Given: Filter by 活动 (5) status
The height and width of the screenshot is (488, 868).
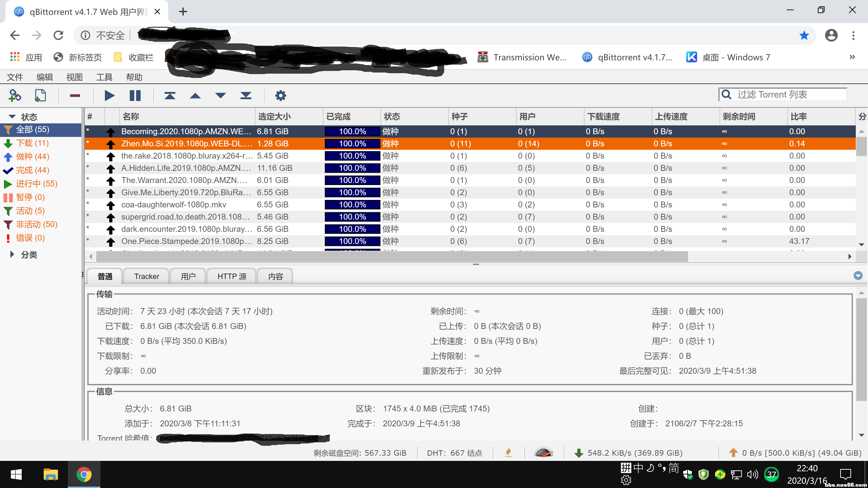Looking at the screenshot, I should coord(30,211).
